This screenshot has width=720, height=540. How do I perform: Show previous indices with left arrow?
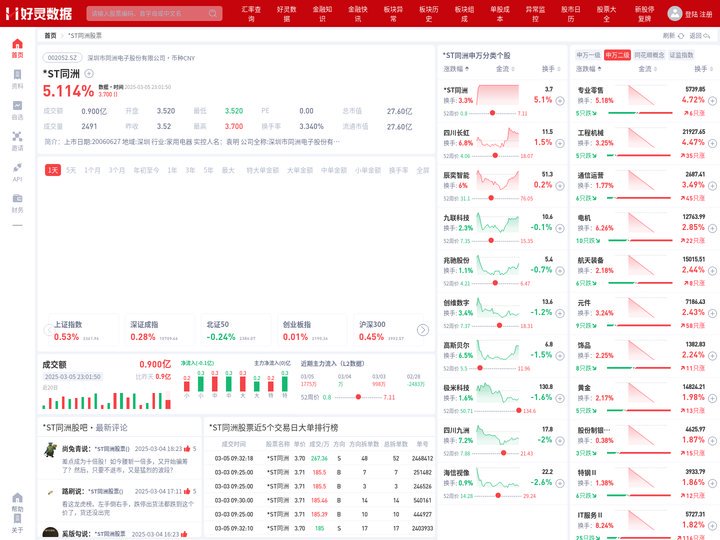tap(48, 330)
